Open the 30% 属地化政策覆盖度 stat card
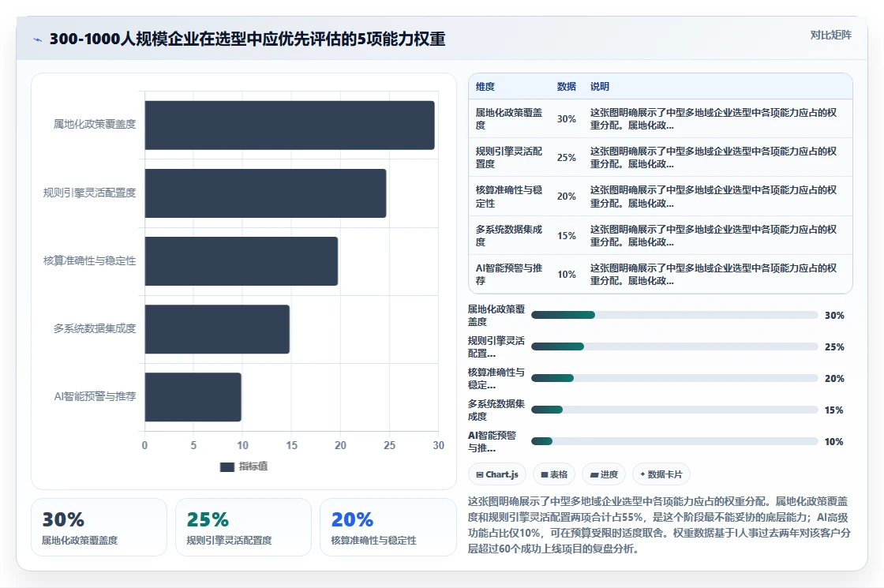Screen dimensions: 884x588 click(99, 527)
